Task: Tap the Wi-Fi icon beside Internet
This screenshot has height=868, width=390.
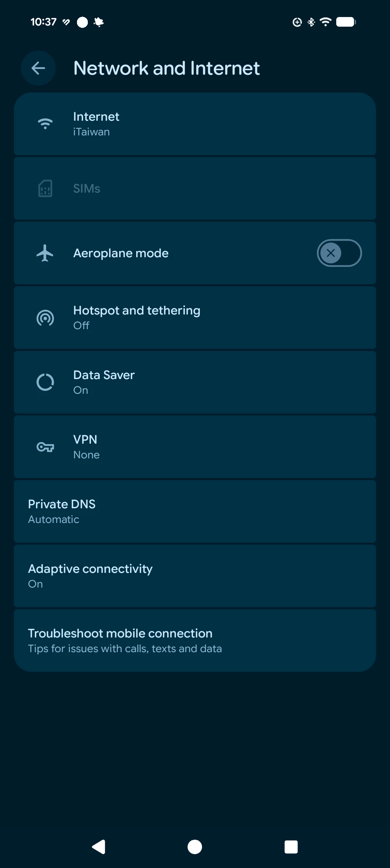Action: pyautogui.click(x=45, y=124)
